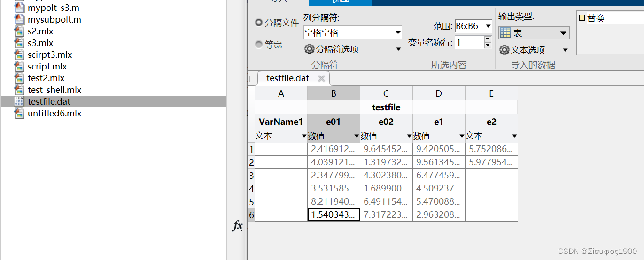Select mysubpolt.m in the file list

(x=114, y=19)
